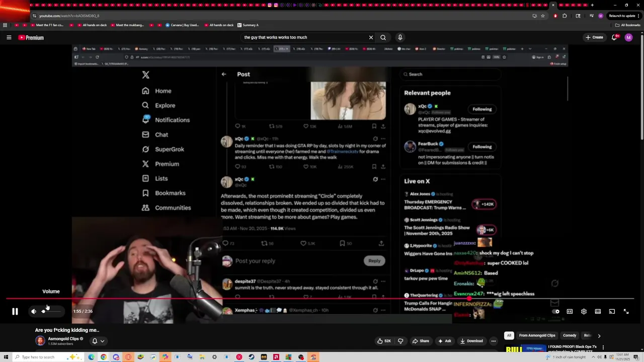644x362 pixels.
Task: Open a new browser tab with plus
Action: tap(592, 5)
